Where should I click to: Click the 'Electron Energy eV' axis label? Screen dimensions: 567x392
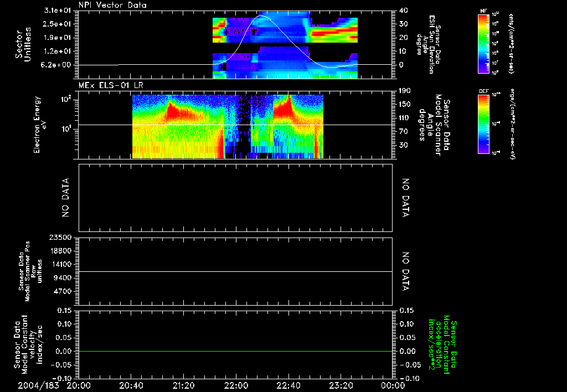41,125
